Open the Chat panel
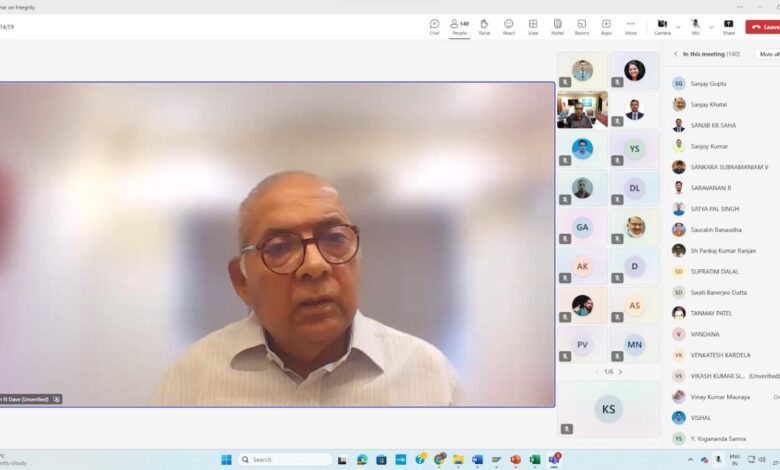 click(434, 25)
